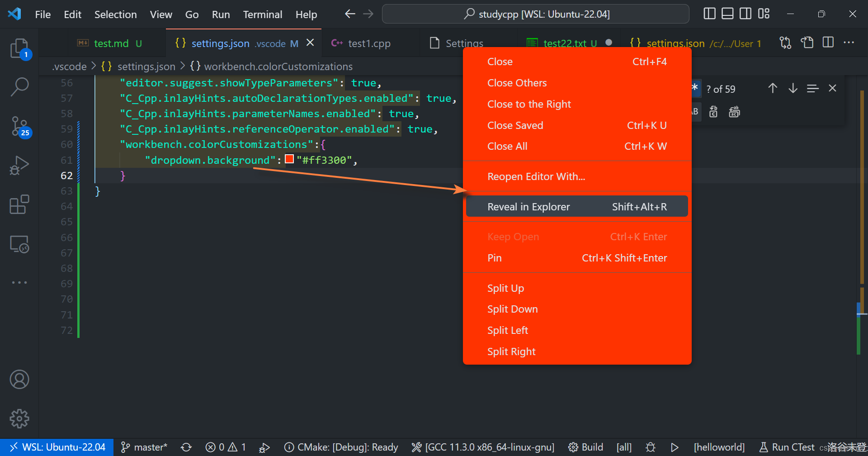Open the Search view in the activity bar
Screen dimensions: 868x456
coord(19,87)
